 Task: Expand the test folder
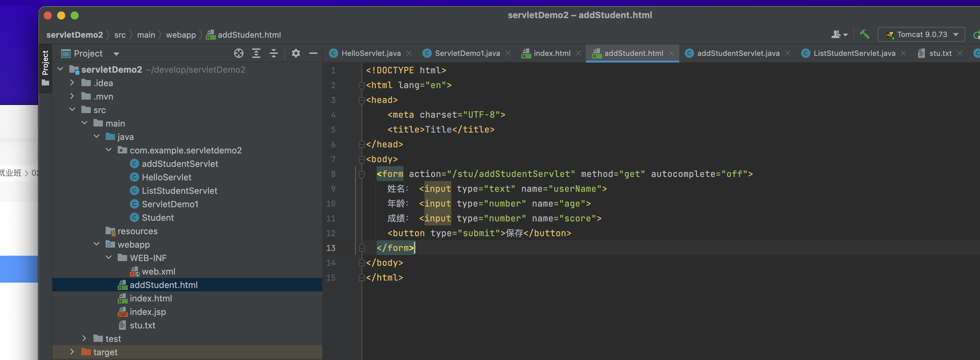pos(84,338)
